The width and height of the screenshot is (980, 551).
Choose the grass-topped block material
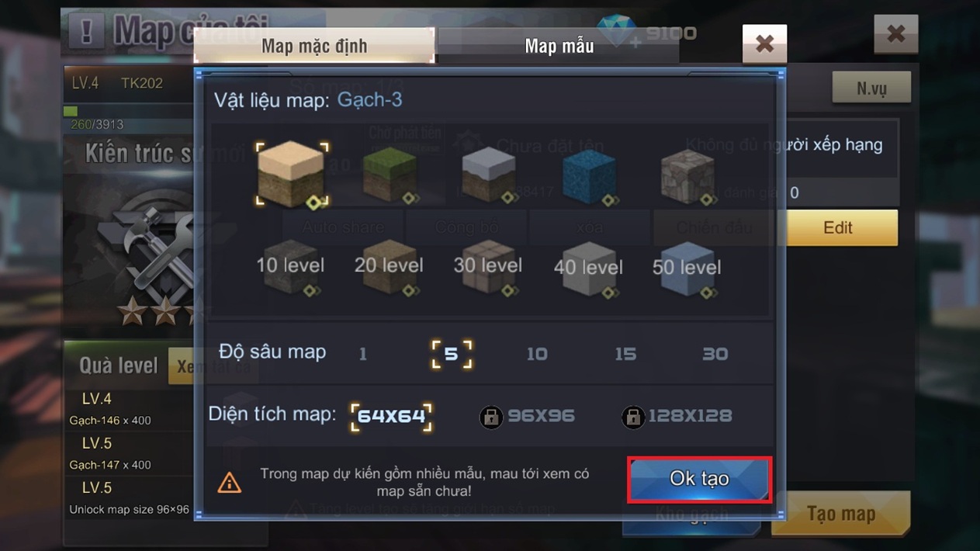pyautogui.click(x=390, y=175)
